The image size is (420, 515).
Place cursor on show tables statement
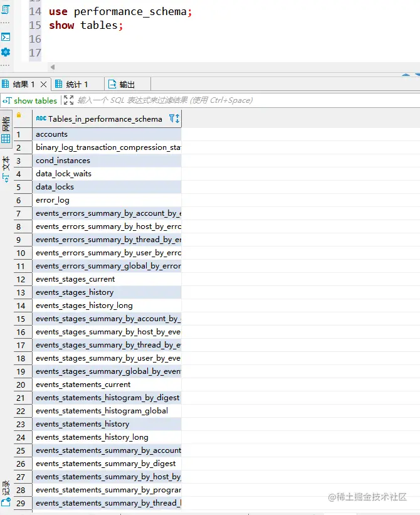click(86, 25)
